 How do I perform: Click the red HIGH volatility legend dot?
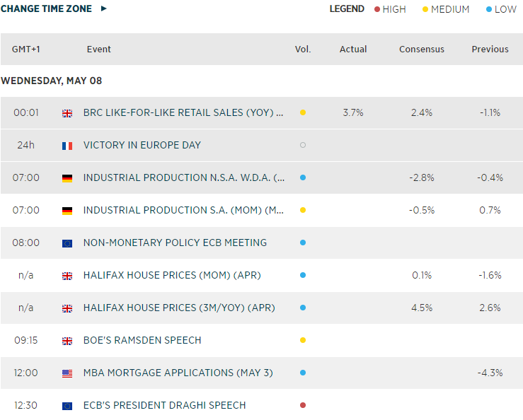[x=377, y=9]
